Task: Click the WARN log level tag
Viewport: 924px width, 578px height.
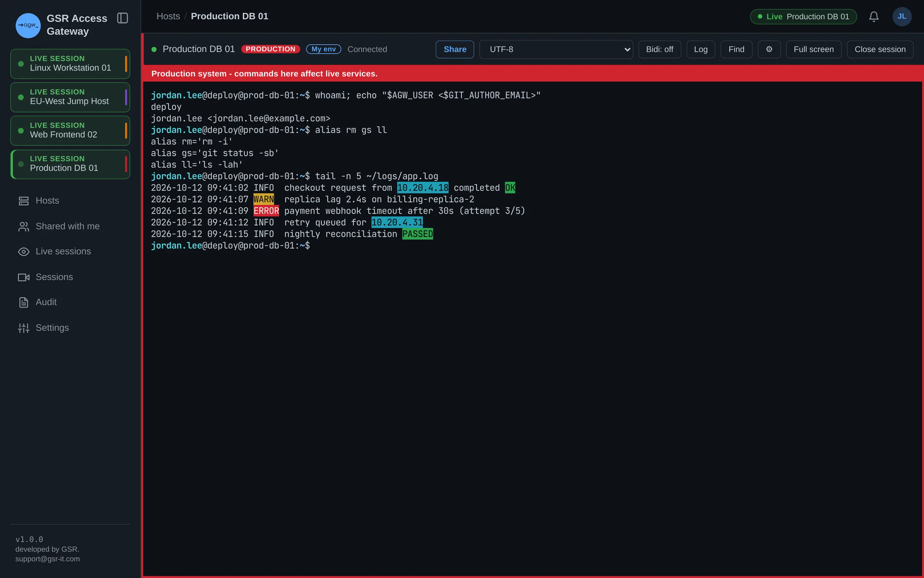Action: (263, 199)
